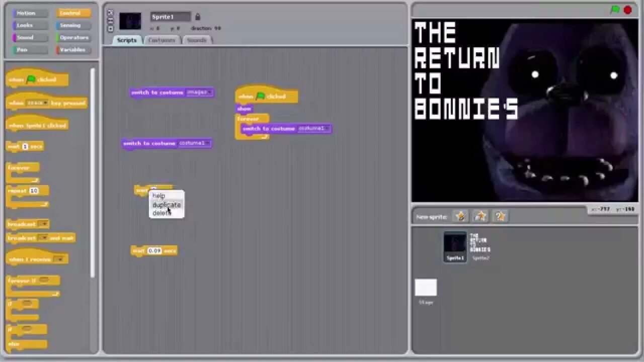
Task: Open costume dropdown inside the forever loop block
Action: 313,129
